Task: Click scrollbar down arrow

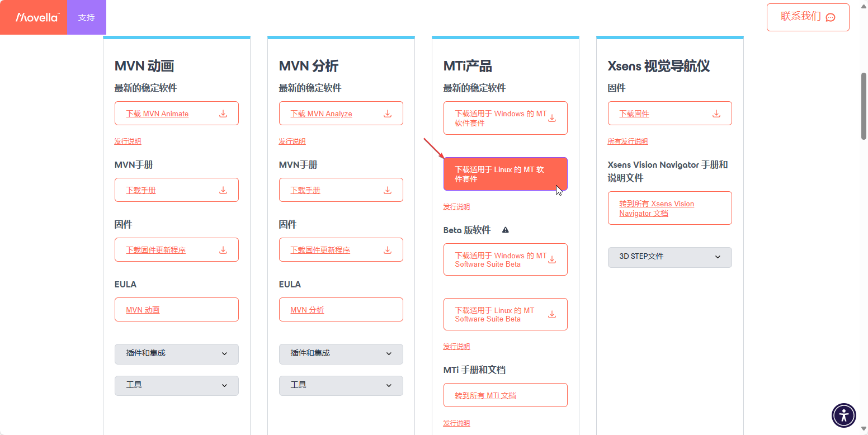Action: tap(864, 430)
